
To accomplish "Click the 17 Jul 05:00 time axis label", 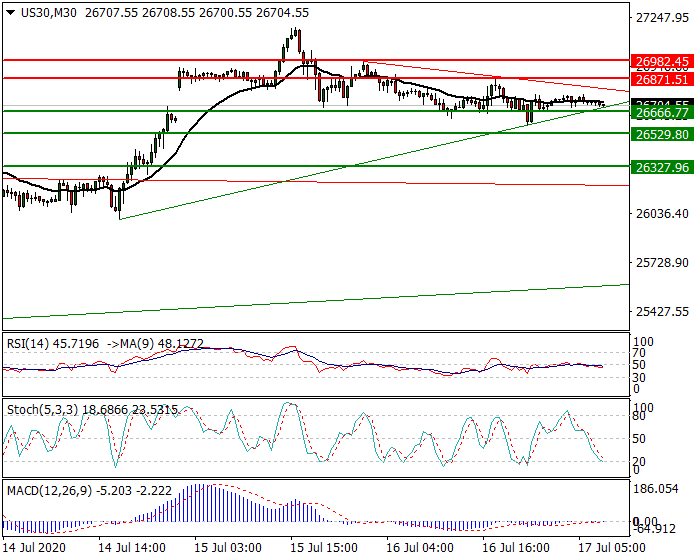I will click(x=612, y=547).
